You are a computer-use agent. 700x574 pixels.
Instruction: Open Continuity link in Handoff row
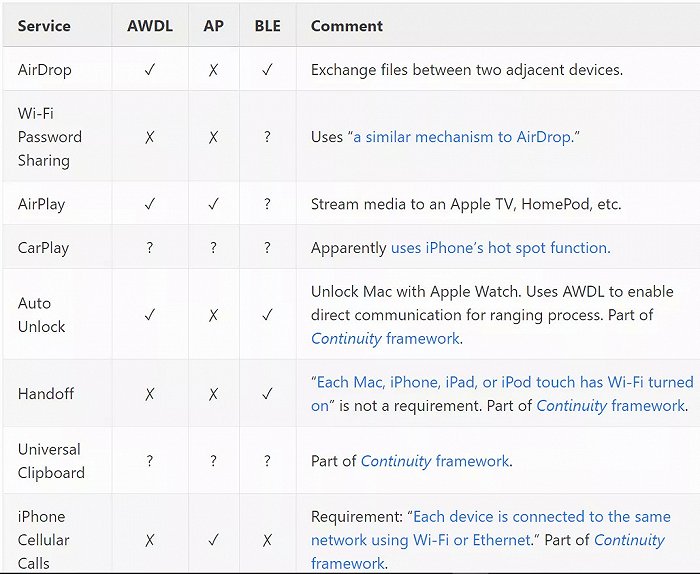tap(572, 406)
